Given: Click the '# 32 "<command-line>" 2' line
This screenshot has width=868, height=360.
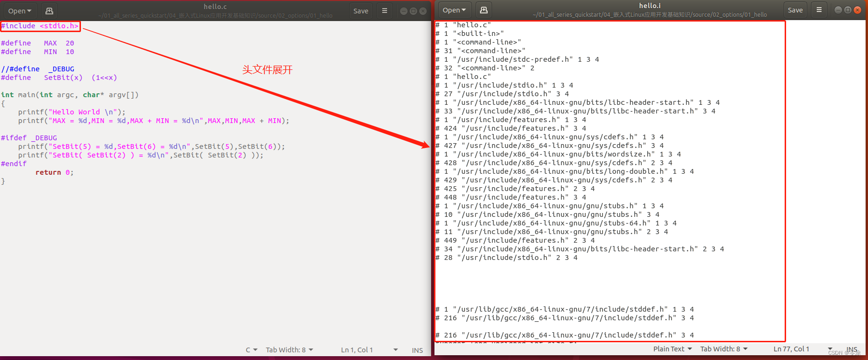Looking at the screenshot, I should tap(485, 68).
